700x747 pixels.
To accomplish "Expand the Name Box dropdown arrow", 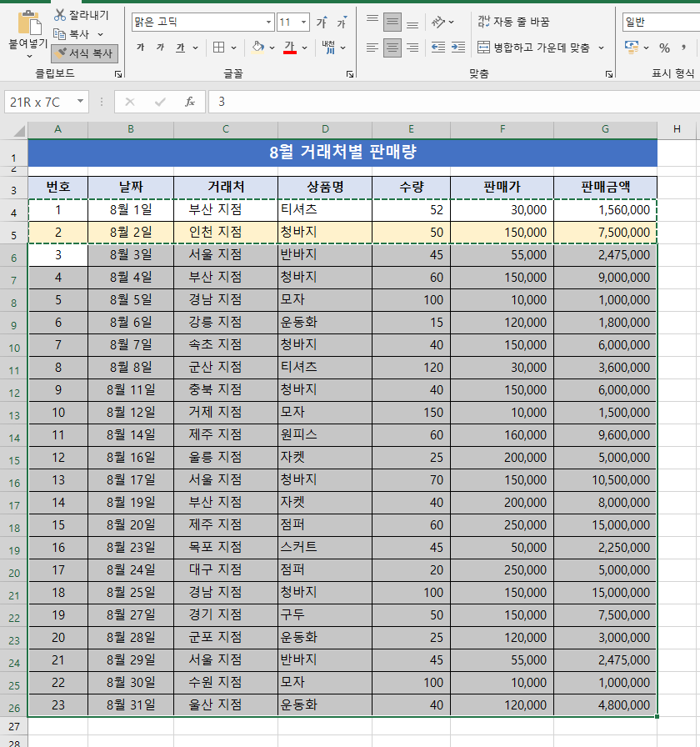I will [81, 102].
